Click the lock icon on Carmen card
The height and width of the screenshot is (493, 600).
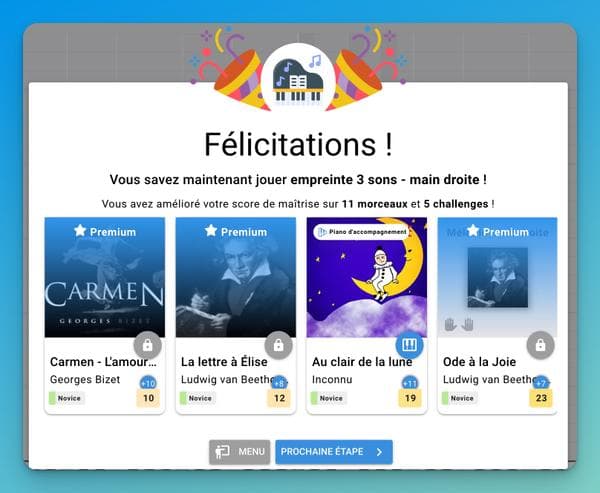[x=148, y=346]
